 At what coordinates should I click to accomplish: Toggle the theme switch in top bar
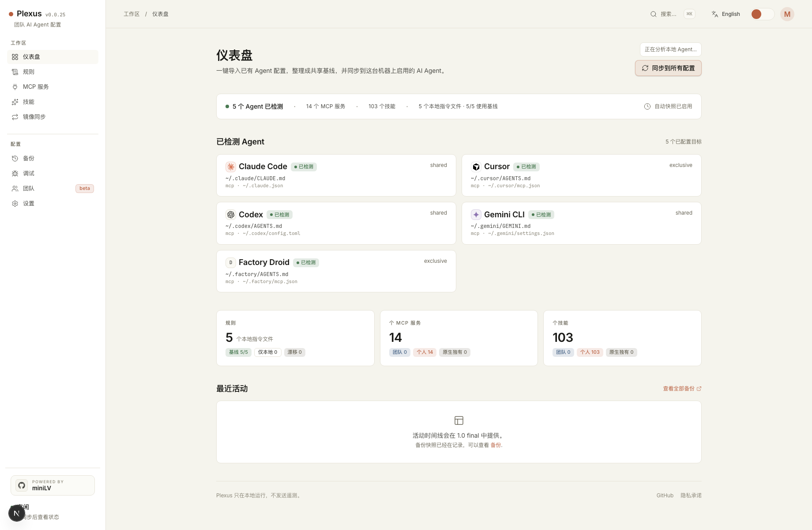[763, 14]
